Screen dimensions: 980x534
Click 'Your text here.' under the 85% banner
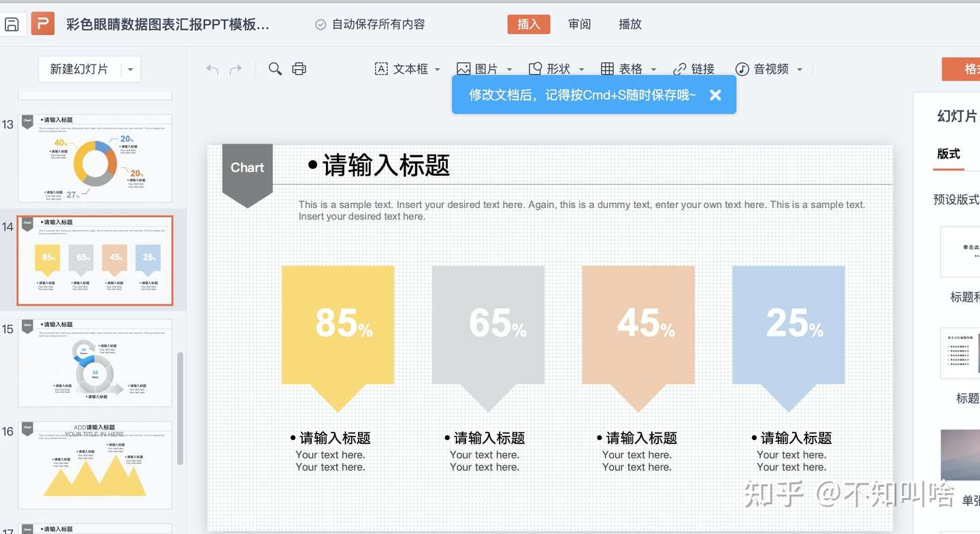(330, 461)
